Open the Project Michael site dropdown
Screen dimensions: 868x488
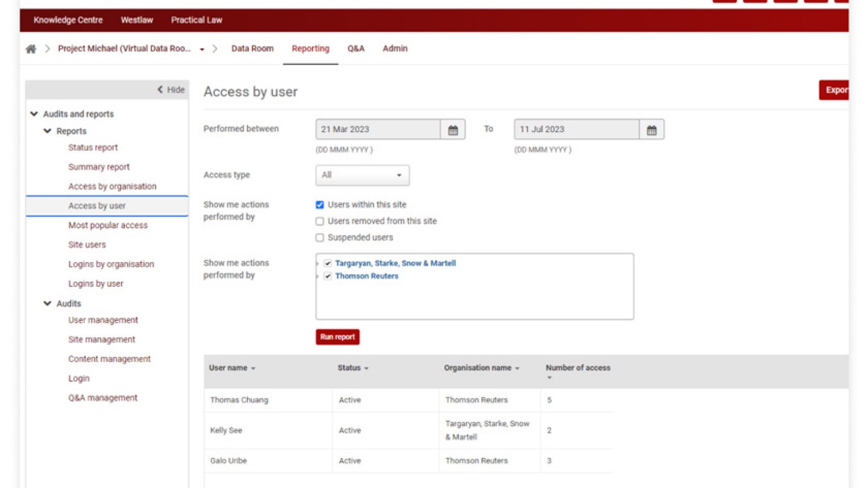coord(202,50)
